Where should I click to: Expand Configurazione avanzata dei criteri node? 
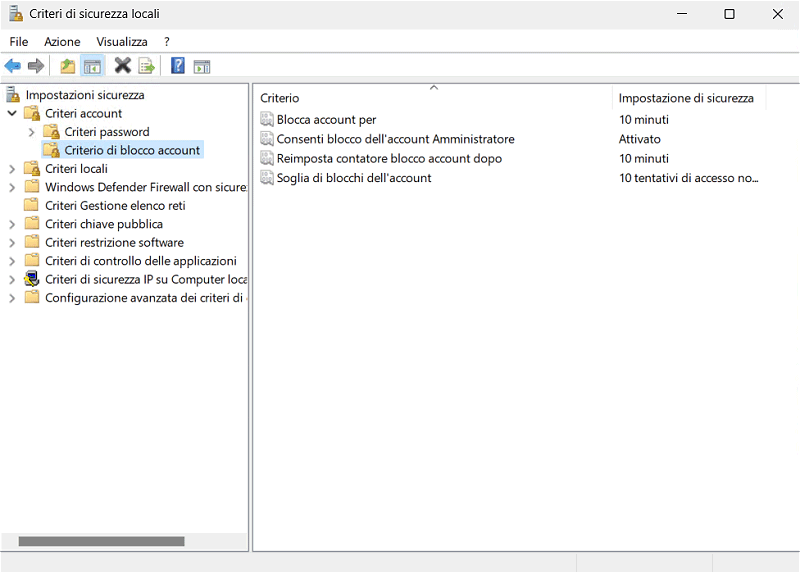point(12,297)
